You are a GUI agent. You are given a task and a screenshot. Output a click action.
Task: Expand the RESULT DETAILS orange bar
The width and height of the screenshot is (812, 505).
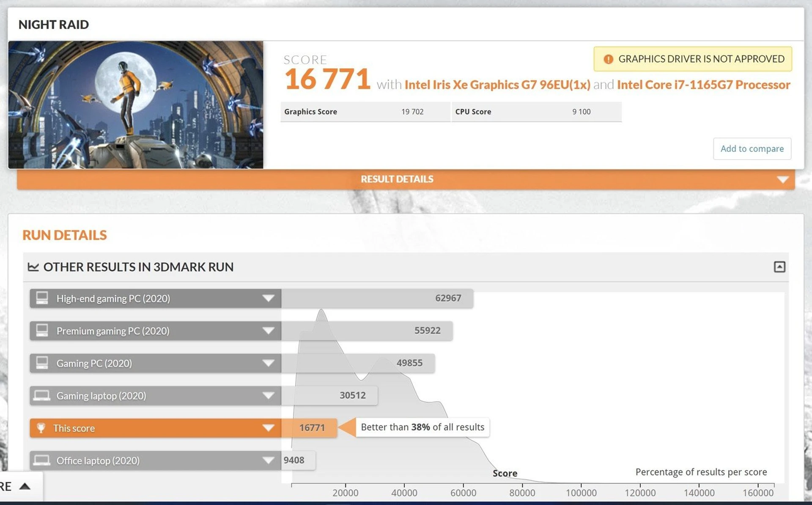406,179
